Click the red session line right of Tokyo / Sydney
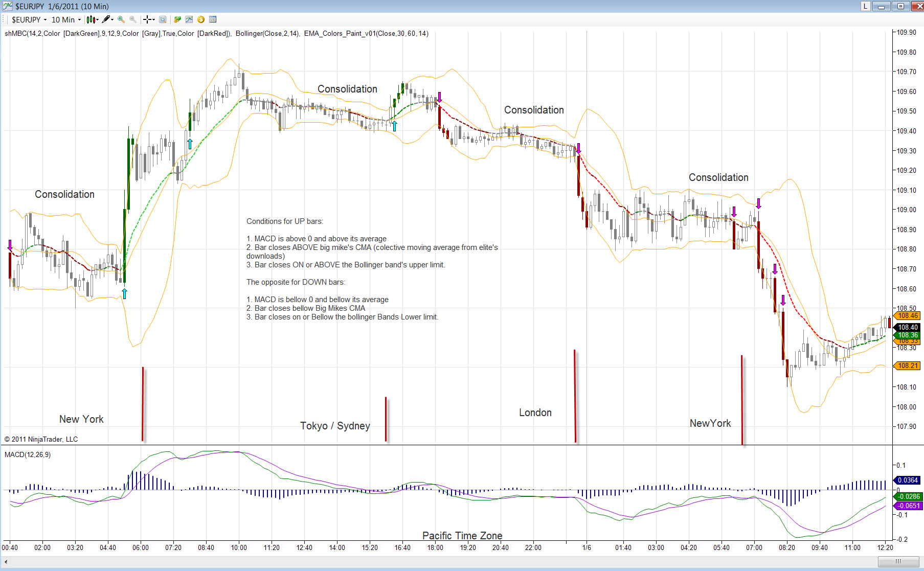Screen dimensions: 924x571 [x=386, y=419]
